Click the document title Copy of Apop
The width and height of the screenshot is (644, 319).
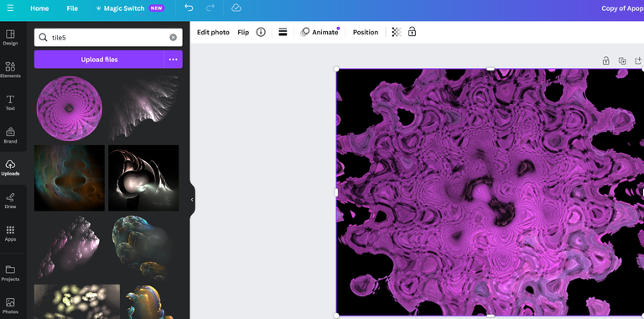[622, 8]
